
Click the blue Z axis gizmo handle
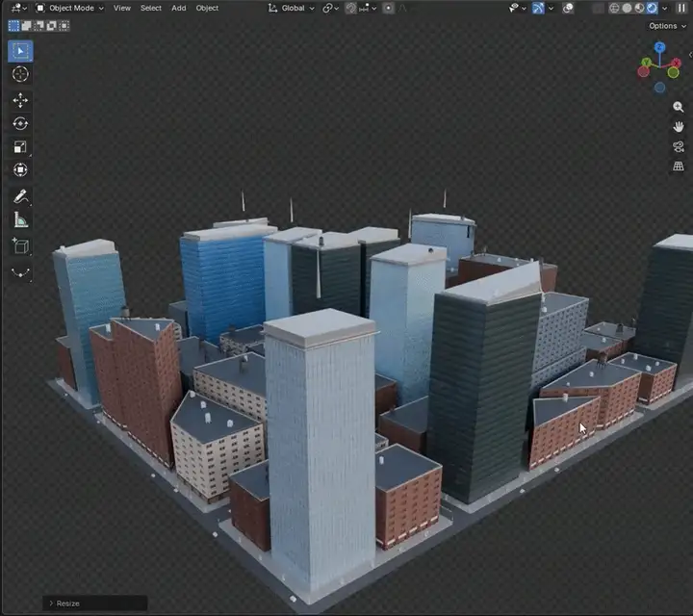coord(660,47)
